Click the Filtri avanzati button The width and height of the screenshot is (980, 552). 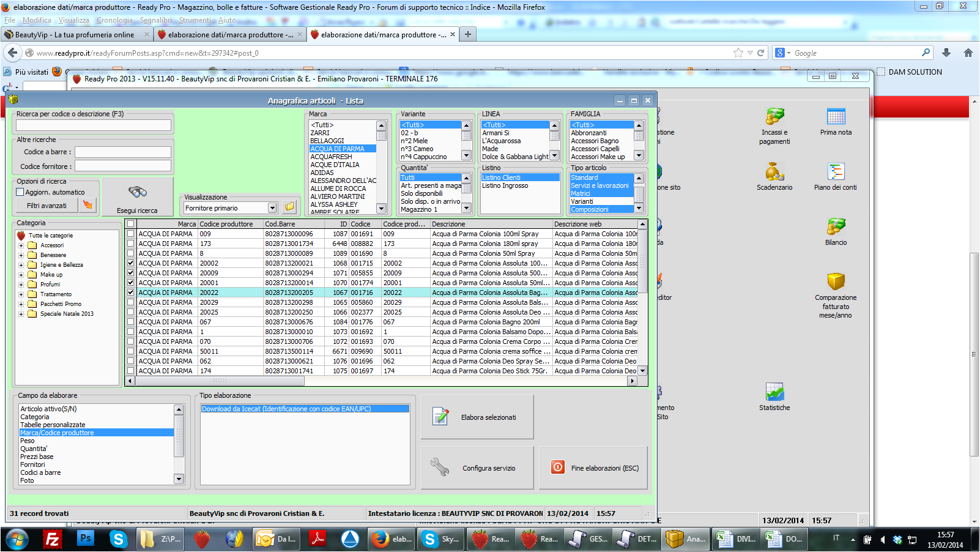[46, 206]
